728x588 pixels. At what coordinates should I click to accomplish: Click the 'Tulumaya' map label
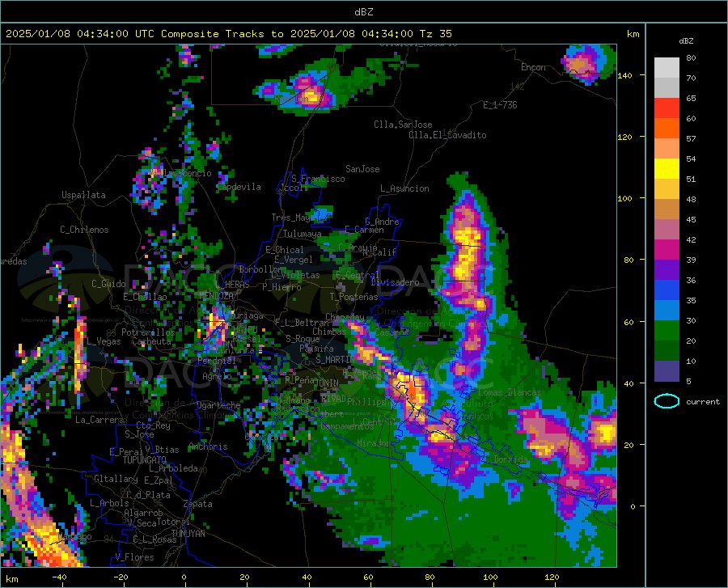(x=302, y=234)
